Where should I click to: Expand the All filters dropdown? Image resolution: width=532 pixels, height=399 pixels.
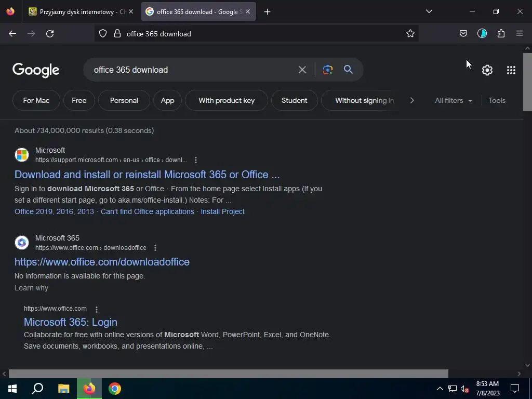pos(453,100)
